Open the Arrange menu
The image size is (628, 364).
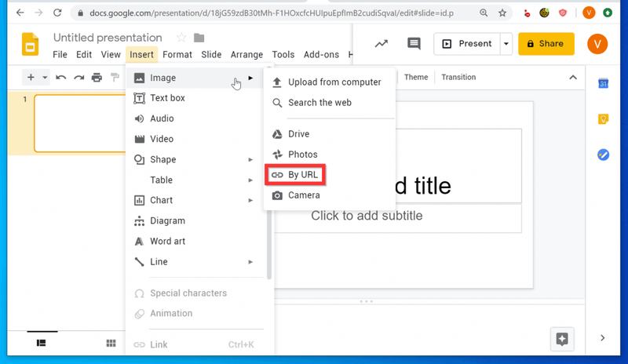(246, 54)
